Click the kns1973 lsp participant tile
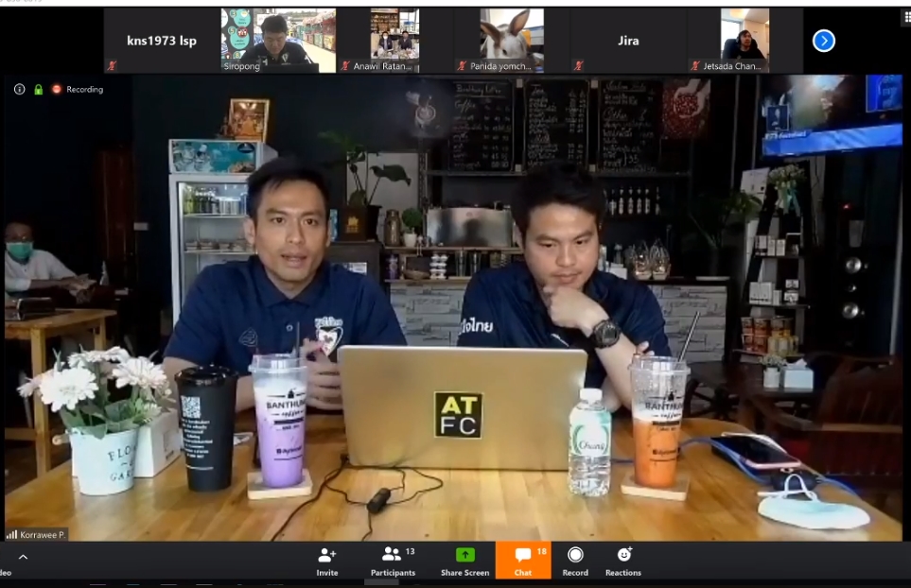 (x=162, y=41)
